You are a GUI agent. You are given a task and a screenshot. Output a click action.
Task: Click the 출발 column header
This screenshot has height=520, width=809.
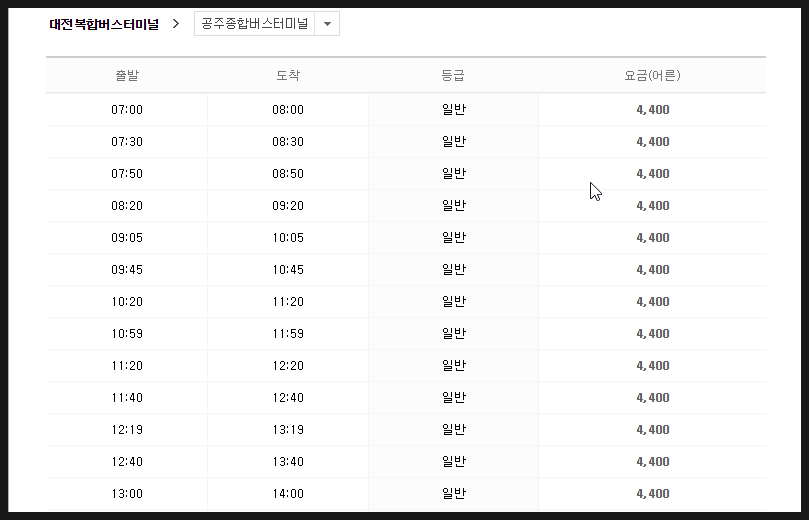[x=127, y=75]
